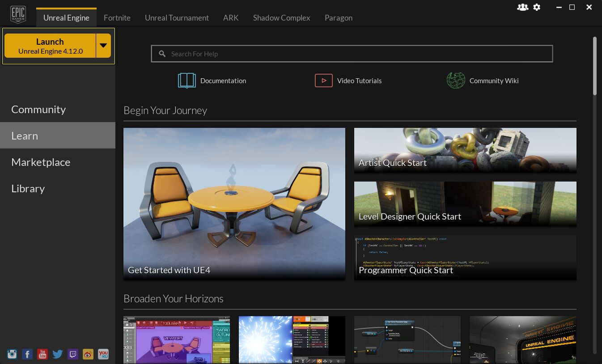Image resolution: width=602 pixels, height=364 pixels.
Task: Open the settings gear
Action: point(536,7)
